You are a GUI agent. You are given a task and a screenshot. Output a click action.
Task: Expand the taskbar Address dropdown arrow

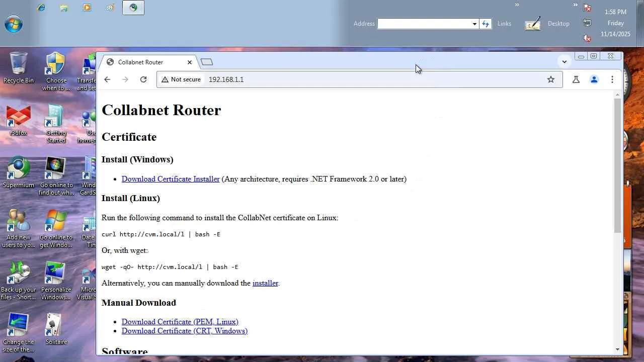(x=474, y=24)
